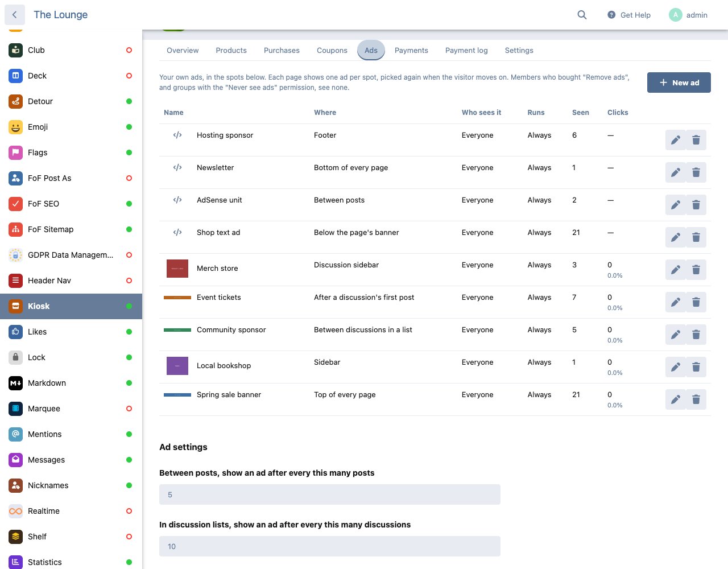The image size is (728, 569).
Task: Switch to the Overview tab
Action: 183,50
